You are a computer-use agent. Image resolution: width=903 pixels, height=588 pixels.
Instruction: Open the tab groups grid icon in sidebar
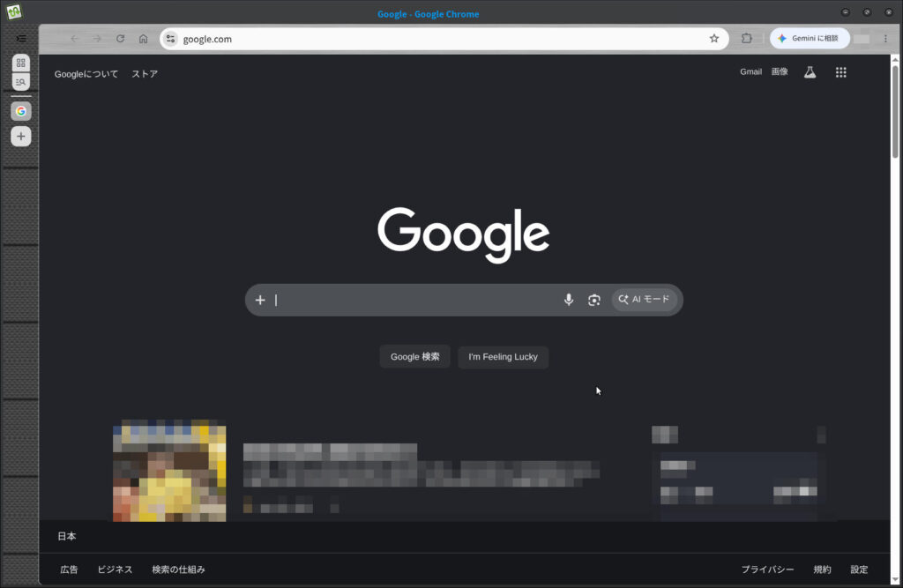pos(21,63)
